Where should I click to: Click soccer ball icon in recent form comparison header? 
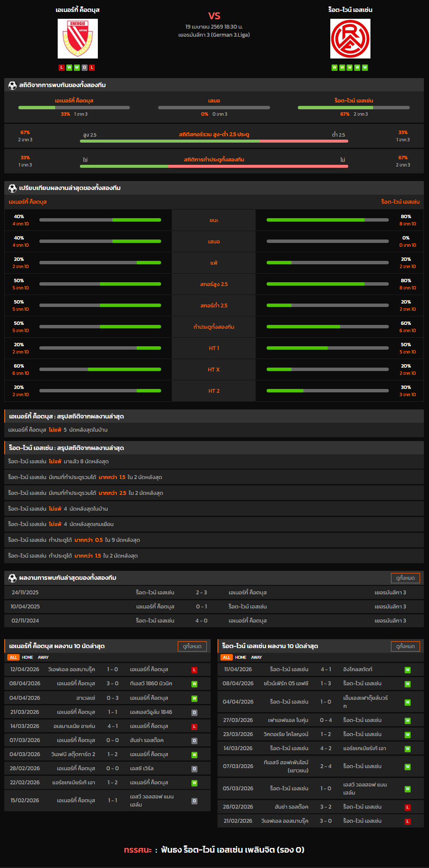12,188
